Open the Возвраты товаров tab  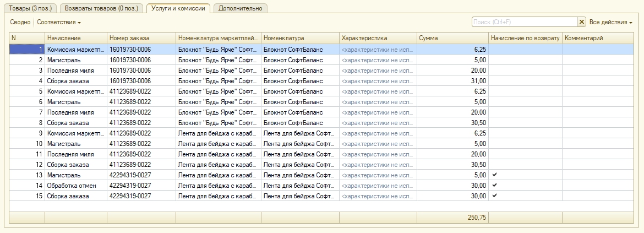[x=102, y=8]
